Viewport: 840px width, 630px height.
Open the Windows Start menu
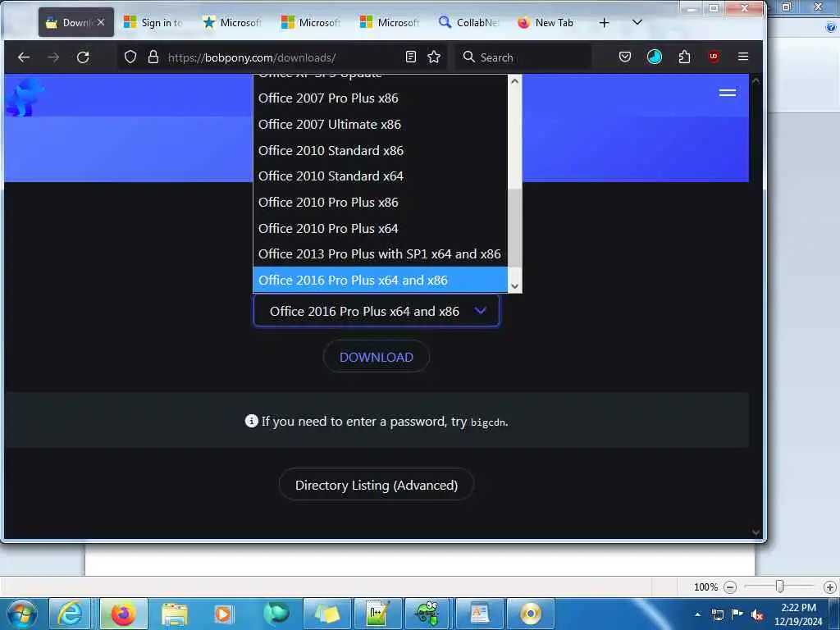(22, 614)
